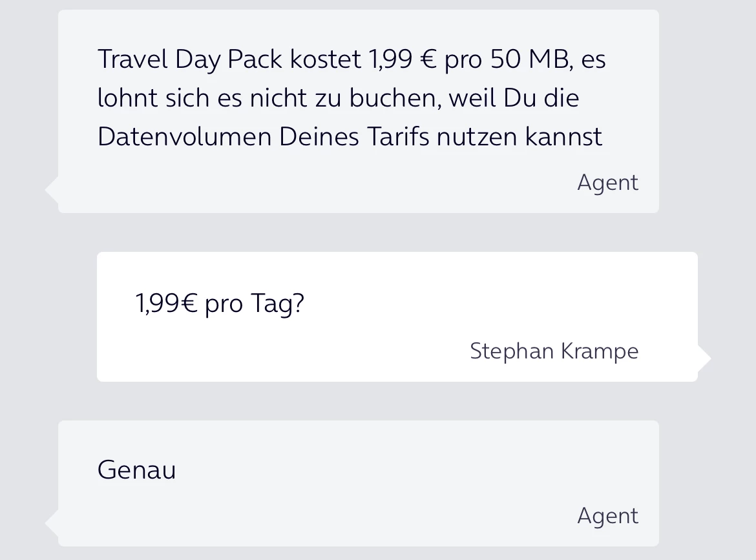Viewport: 756px width, 560px height.
Task: Click the word "Deines" in the first message
Action: coord(319,137)
